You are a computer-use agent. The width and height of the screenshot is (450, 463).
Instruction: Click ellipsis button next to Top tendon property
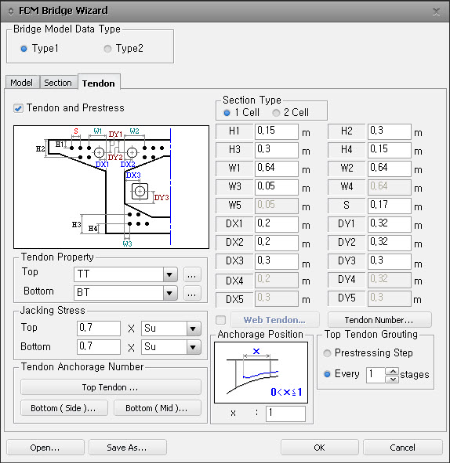click(192, 275)
